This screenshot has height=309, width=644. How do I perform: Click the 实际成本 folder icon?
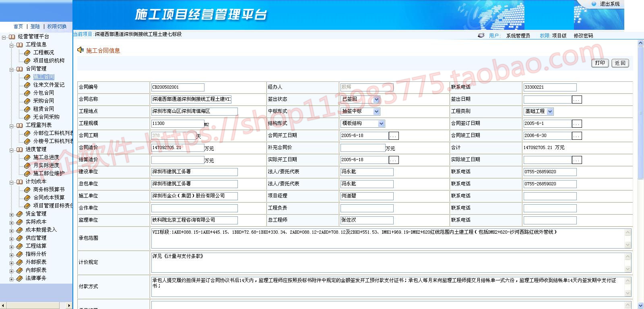coord(19,222)
